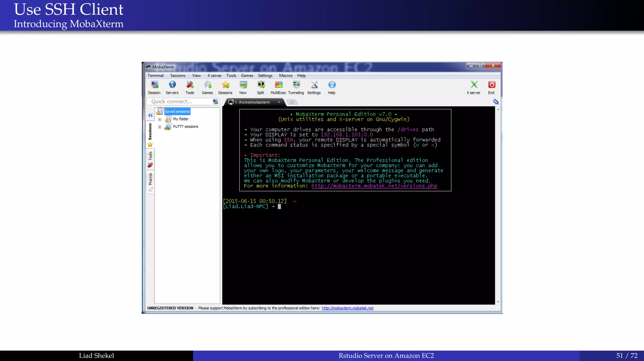Minimize the MobaXterm window
644x361 pixels.
coord(471,65)
